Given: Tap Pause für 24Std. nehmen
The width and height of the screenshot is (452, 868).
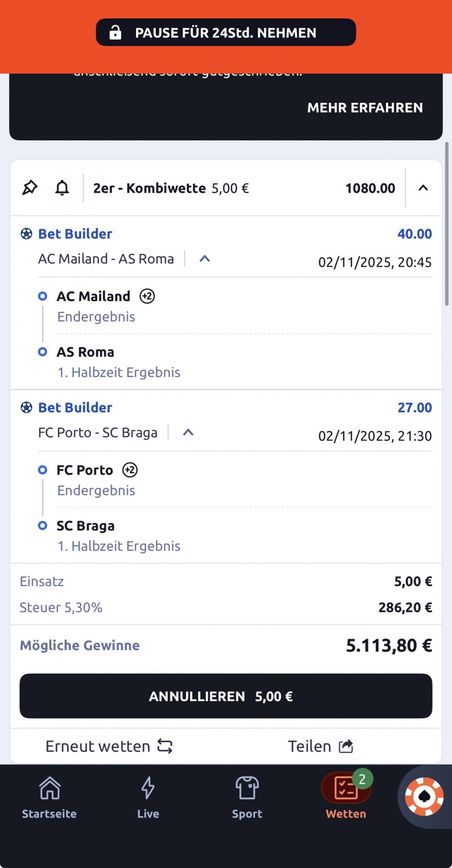Looking at the screenshot, I should (x=226, y=33).
